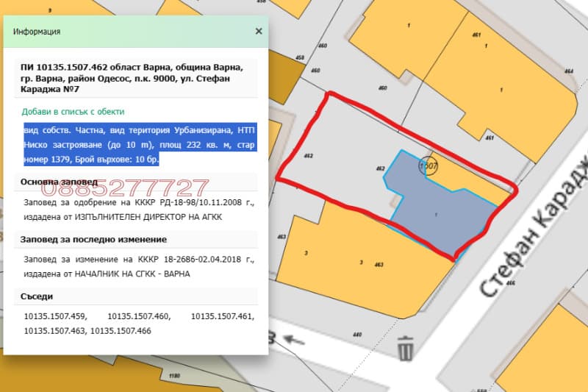Viewport: 588px width, 392px height.
Task: Click the left-pointing arrow on the map
Action: tap(294, 340)
